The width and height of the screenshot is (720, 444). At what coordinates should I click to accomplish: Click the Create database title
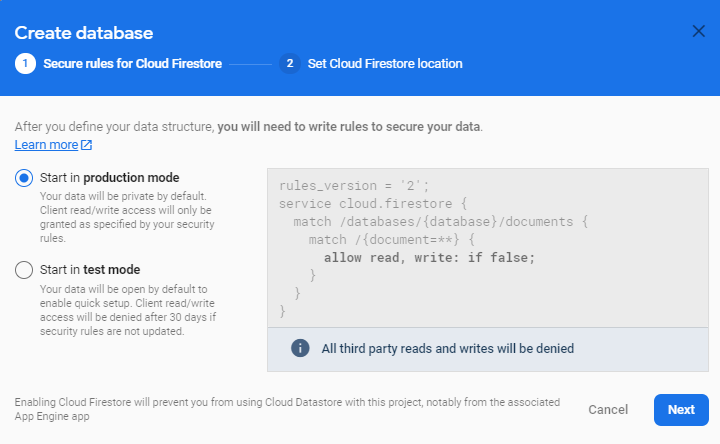(x=84, y=33)
